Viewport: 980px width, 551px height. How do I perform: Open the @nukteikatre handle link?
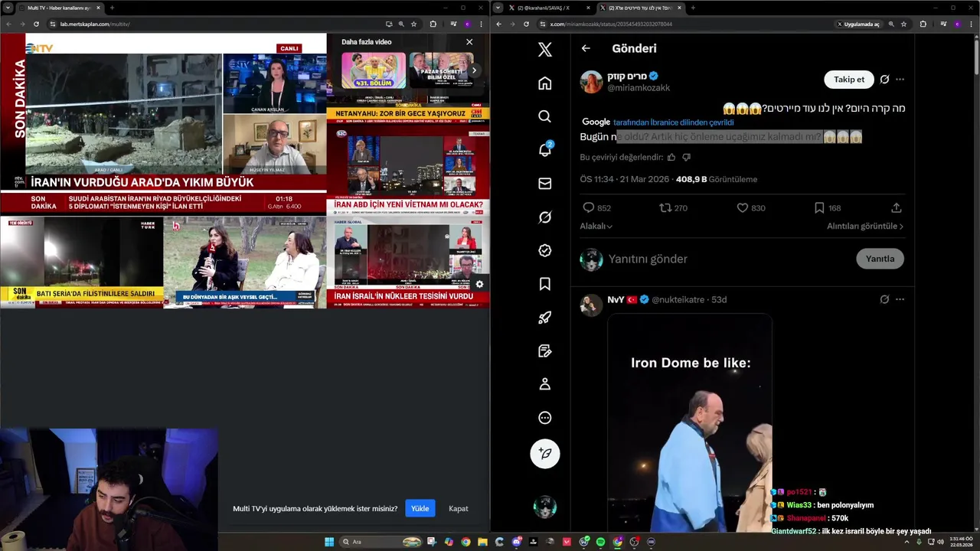[678, 300]
